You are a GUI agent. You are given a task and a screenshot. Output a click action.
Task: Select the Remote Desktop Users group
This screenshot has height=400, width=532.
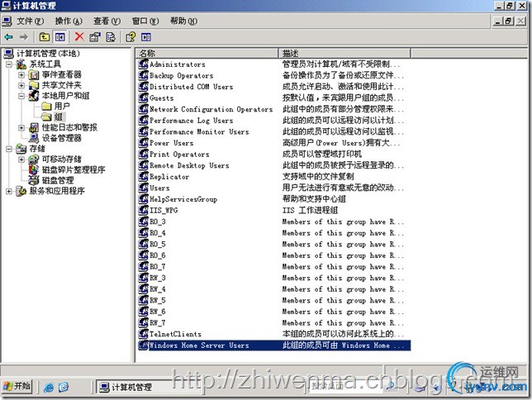189,165
